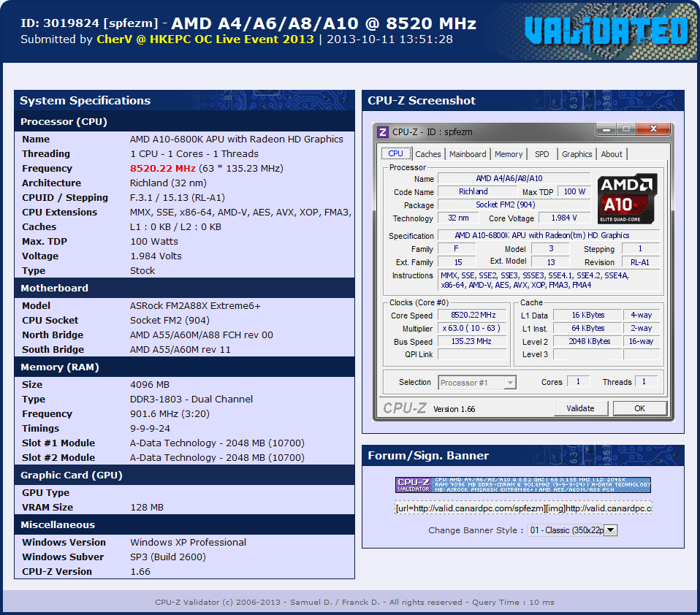Click the forum banner URL code field

click(523, 508)
